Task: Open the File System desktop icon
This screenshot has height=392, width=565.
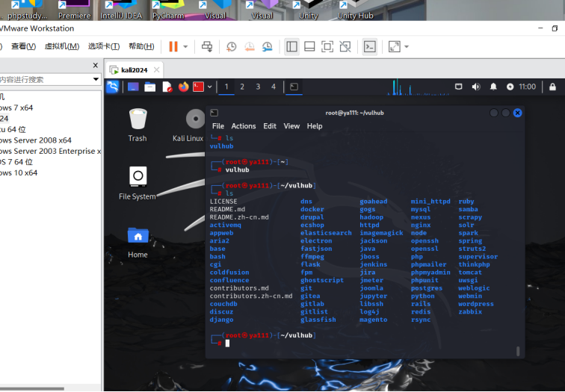Action: tap(138, 183)
